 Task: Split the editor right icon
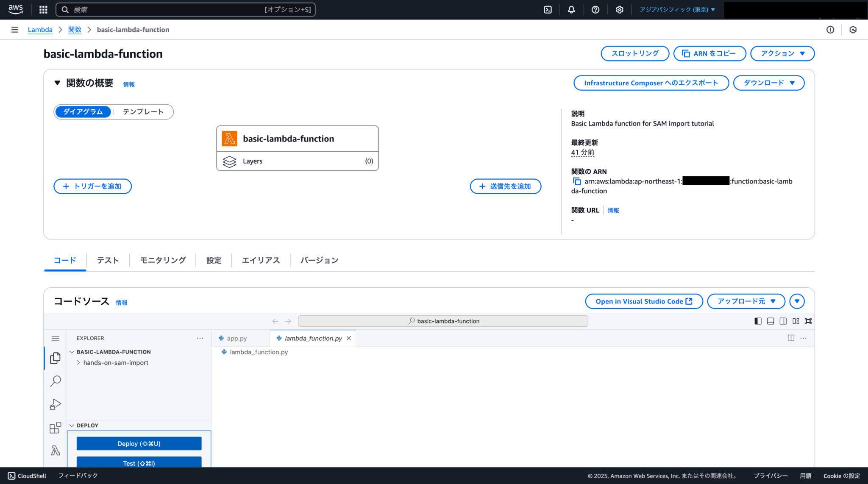791,338
